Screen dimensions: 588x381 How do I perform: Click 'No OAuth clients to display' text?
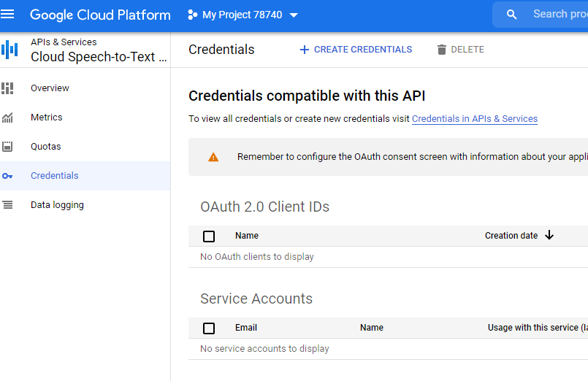point(257,257)
